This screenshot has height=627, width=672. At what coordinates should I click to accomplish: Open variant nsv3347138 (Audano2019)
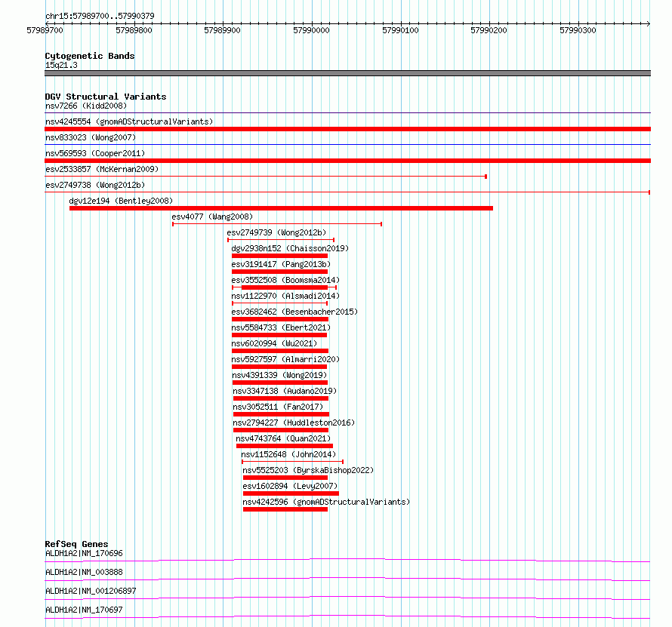pos(285,391)
